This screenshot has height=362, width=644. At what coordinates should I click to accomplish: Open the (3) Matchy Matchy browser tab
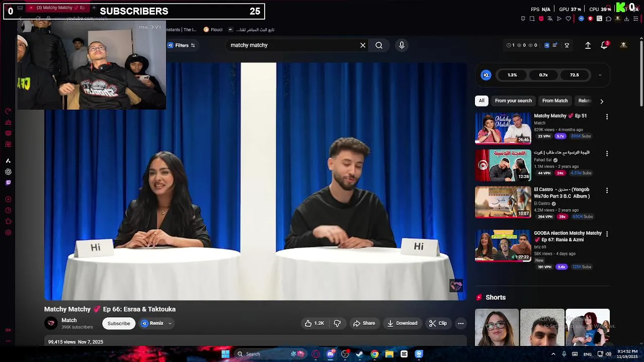coord(58,8)
